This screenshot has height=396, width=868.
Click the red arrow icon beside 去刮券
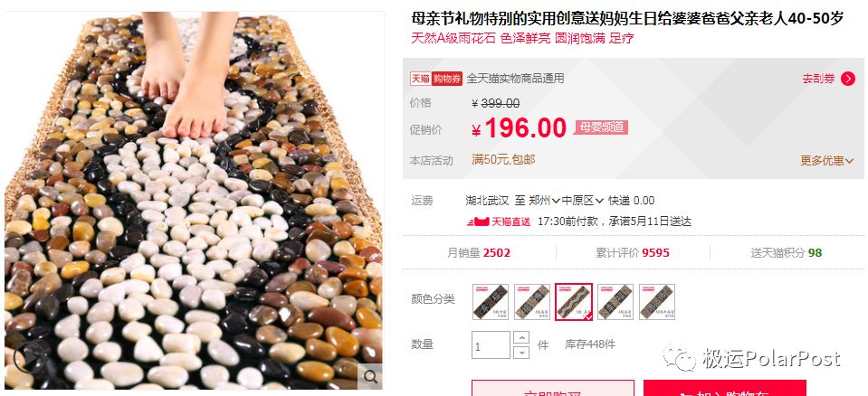coord(847,79)
